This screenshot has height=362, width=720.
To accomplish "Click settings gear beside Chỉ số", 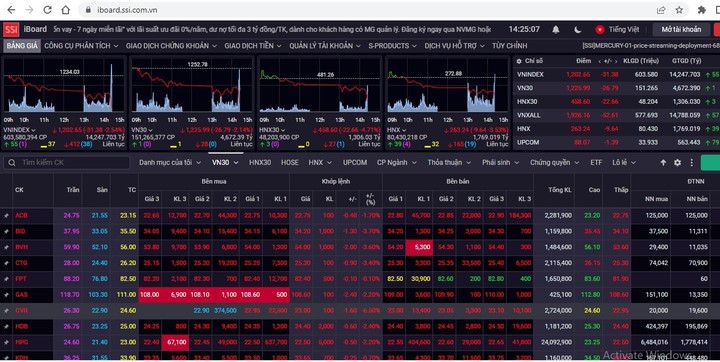I will point(519,61).
